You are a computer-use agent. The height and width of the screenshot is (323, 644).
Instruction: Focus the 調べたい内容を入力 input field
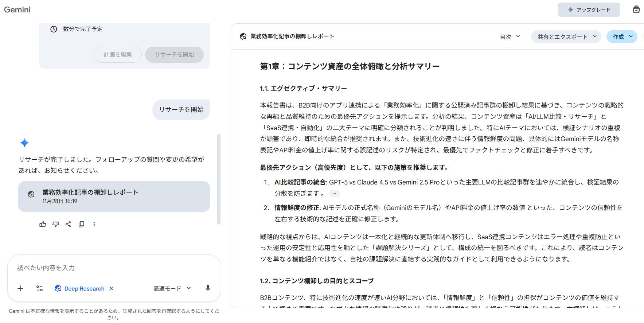point(114,268)
